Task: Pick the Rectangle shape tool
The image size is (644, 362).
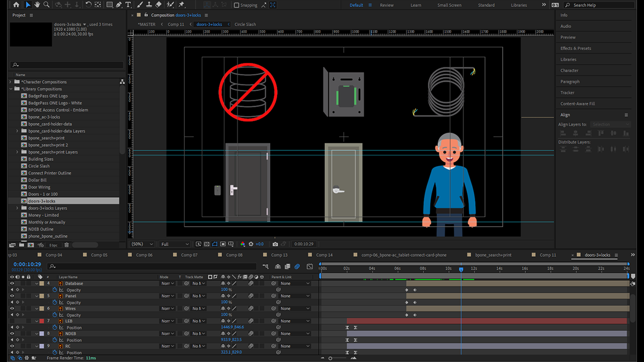Action: (109, 5)
